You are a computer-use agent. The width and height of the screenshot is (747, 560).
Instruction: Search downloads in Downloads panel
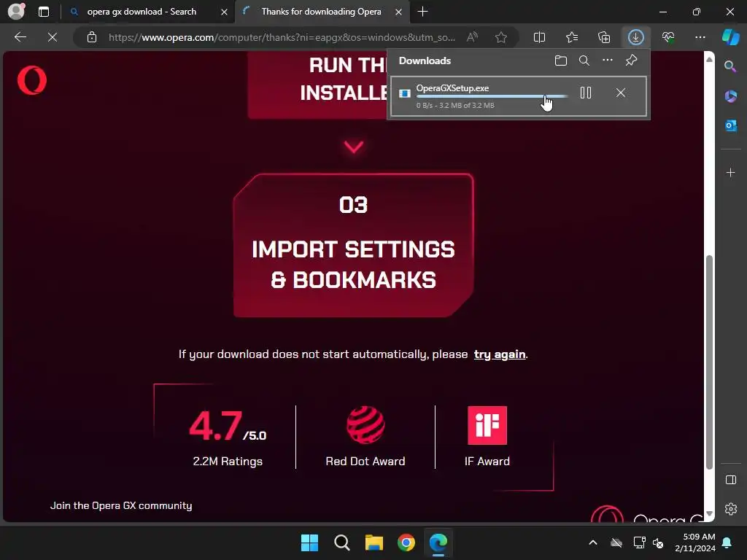[x=584, y=61]
